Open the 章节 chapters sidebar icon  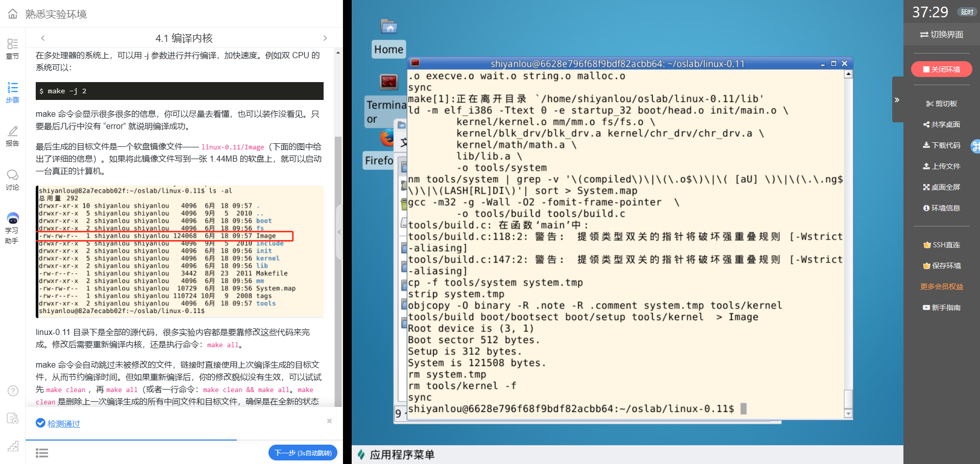pos(13,48)
